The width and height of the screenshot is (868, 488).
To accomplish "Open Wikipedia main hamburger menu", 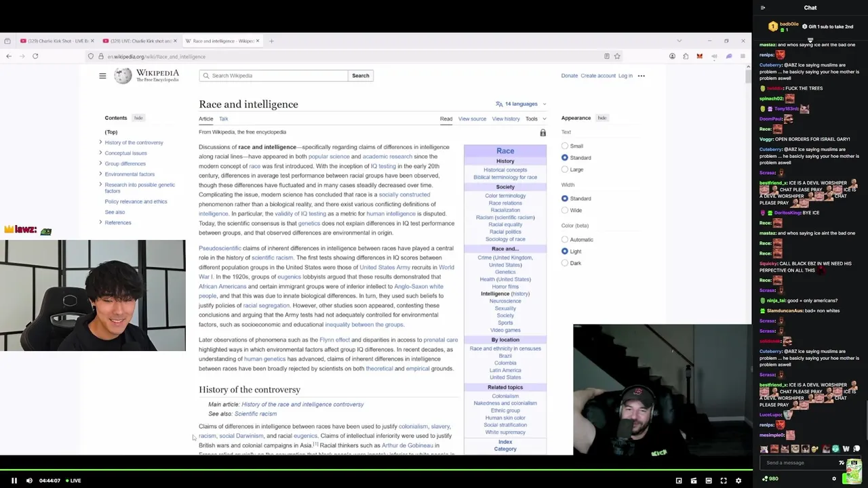I will [102, 76].
